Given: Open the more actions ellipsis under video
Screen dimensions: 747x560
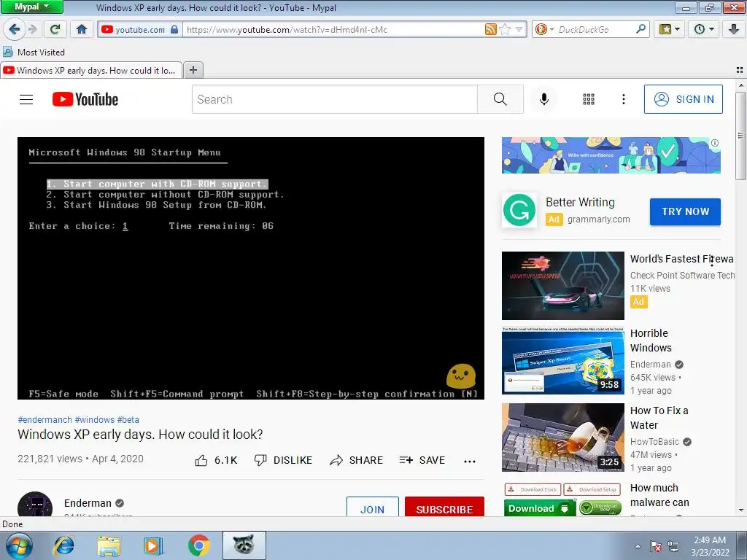Looking at the screenshot, I should pyautogui.click(x=470, y=461).
